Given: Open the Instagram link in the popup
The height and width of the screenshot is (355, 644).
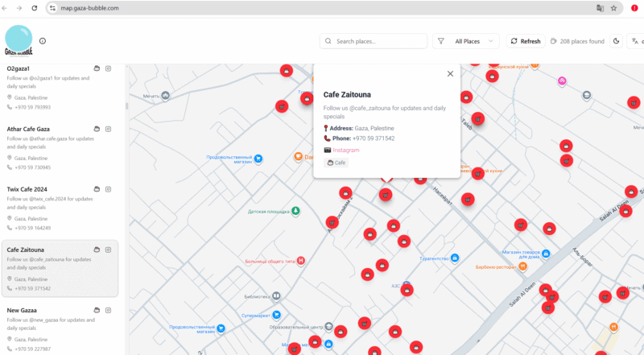Looking at the screenshot, I should [x=345, y=150].
